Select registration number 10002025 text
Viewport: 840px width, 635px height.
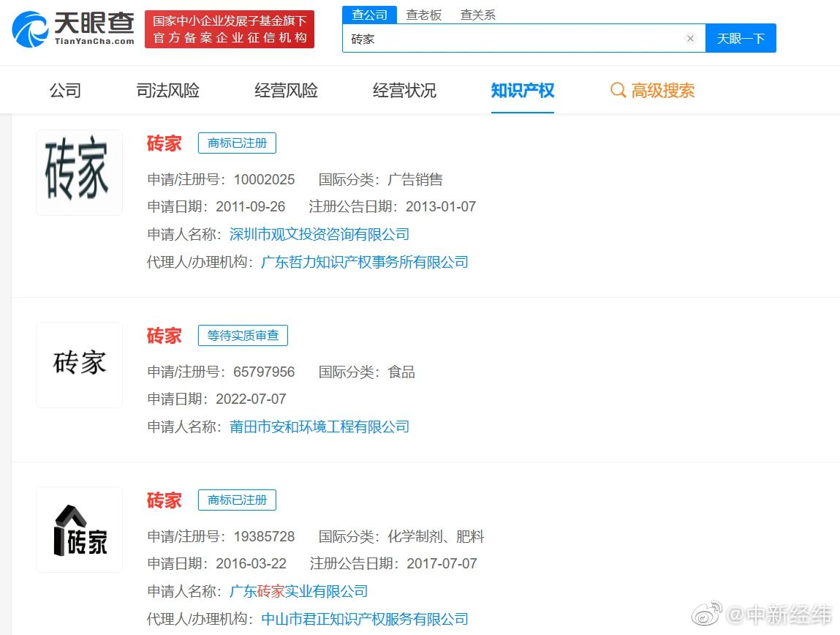click(x=264, y=179)
